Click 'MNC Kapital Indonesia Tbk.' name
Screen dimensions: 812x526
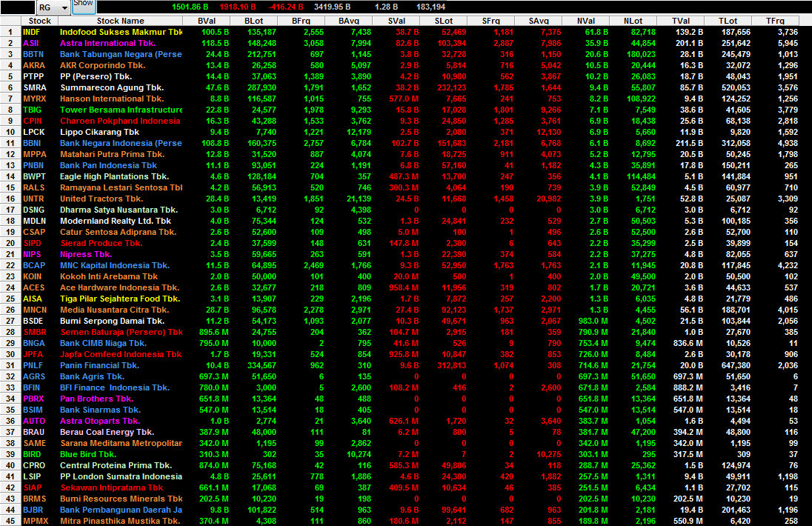(114, 265)
